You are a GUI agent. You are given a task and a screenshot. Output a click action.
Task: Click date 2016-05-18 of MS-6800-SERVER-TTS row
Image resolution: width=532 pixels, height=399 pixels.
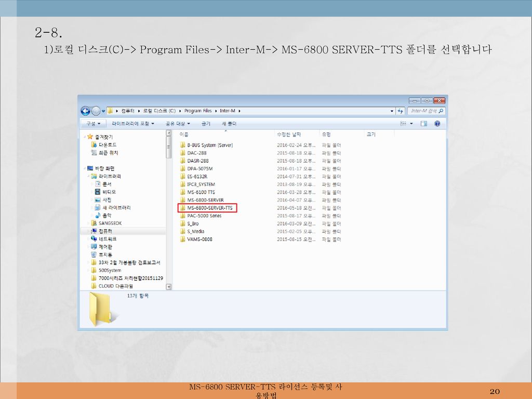pyautogui.click(x=296, y=208)
